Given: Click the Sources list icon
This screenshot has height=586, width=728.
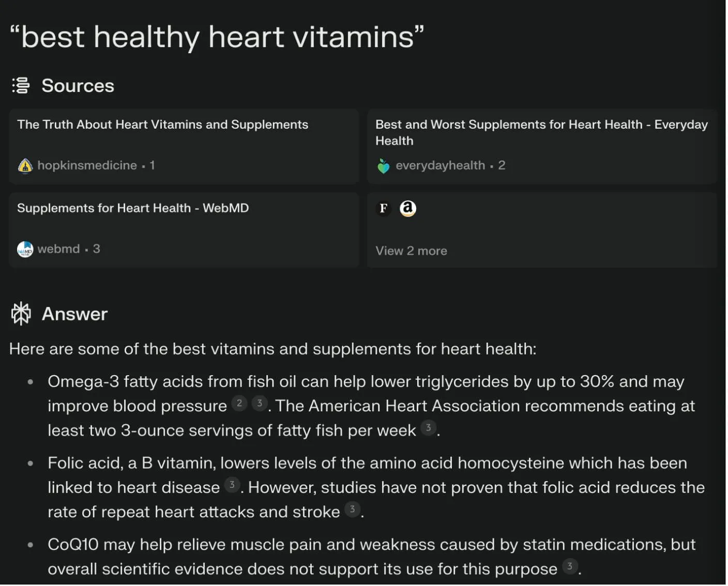Looking at the screenshot, I should pyautogui.click(x=21, y=85).
